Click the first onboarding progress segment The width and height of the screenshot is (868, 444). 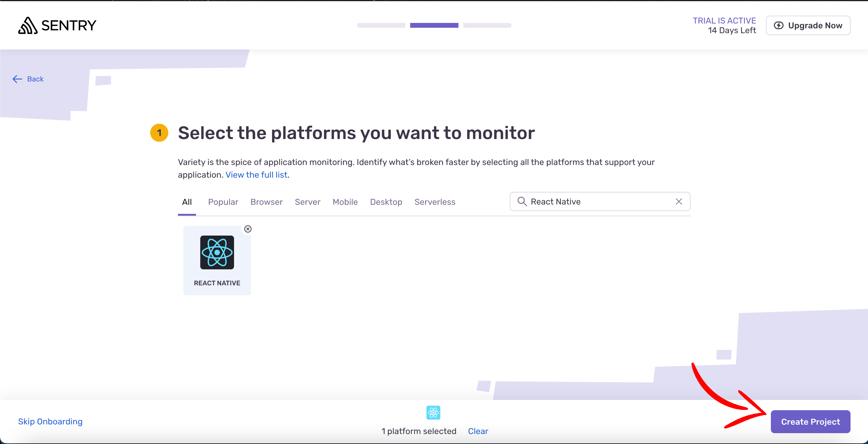pos(381,25)
